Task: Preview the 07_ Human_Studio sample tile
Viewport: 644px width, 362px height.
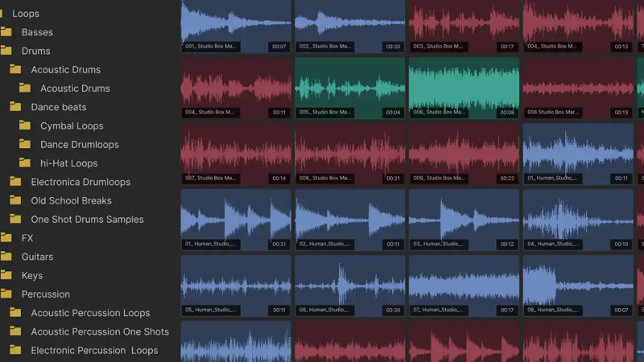Action: (464, 286)
